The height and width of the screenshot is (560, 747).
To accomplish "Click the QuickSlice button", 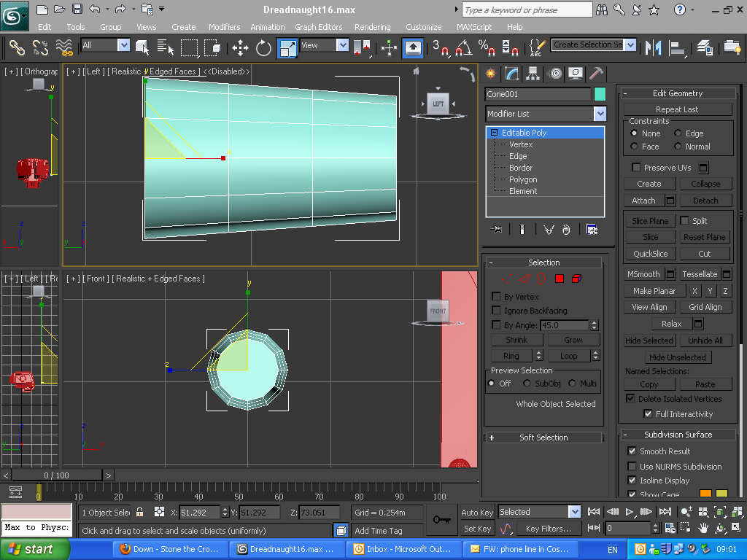I will 650,254.
